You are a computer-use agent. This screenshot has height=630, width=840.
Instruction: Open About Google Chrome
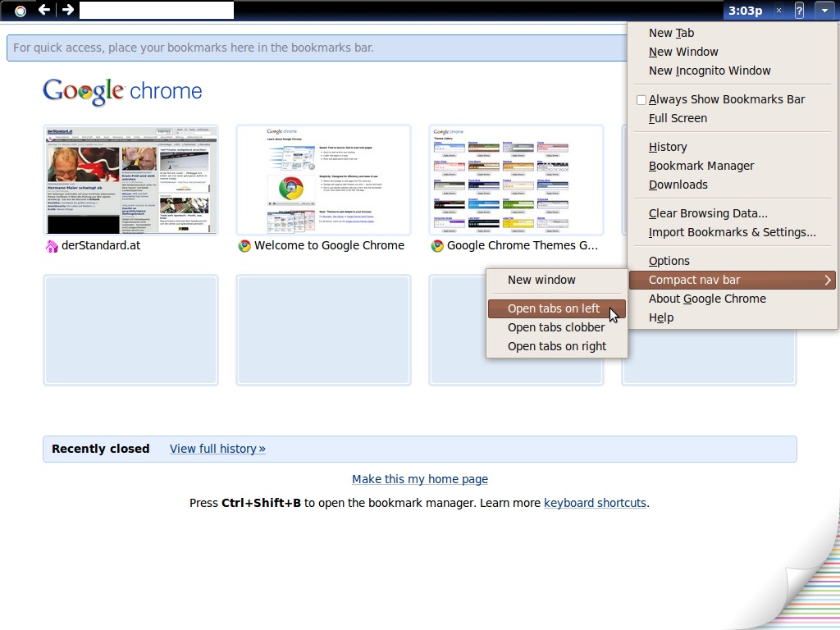pos(707,299)
